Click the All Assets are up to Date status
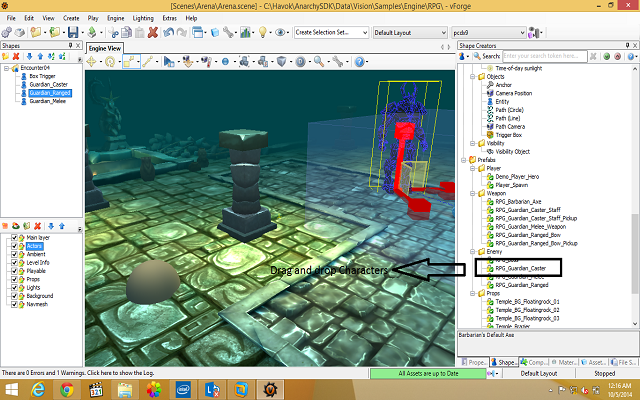Viewport: 640px width, 400px height. tap(428, 373)
